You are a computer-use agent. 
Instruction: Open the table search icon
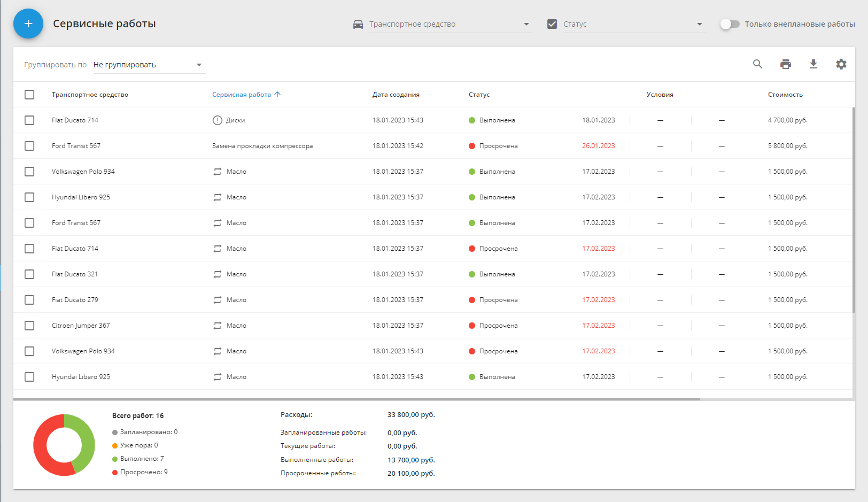[x=757, y=64]
